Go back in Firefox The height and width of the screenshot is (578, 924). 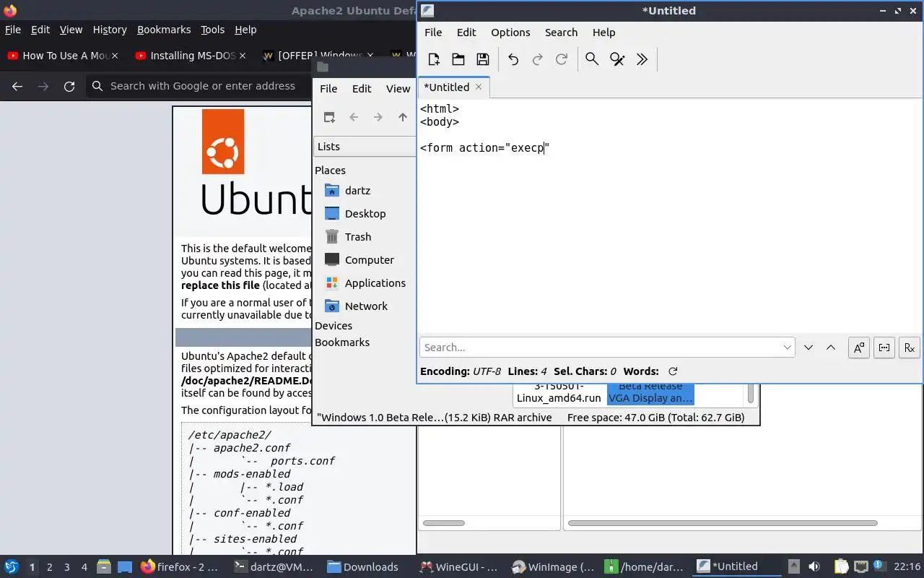pos(17,86)
